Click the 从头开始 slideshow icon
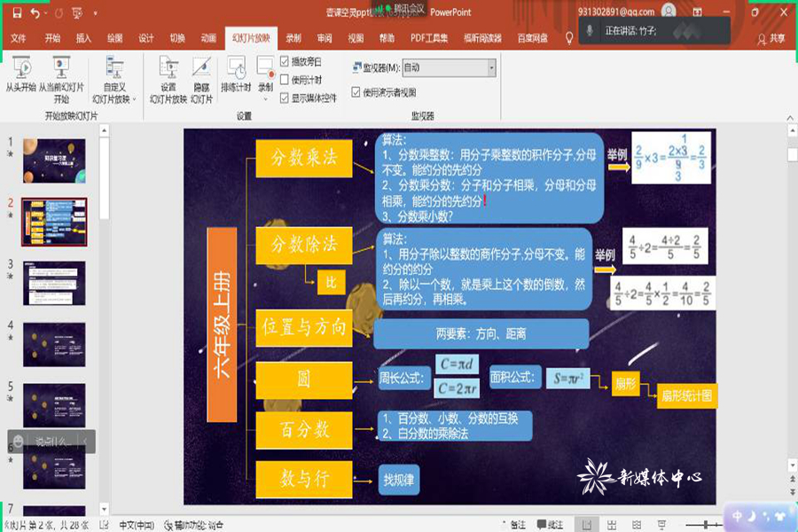The width and height of the screenshot is (798, 532). click(x=21, y=69)
